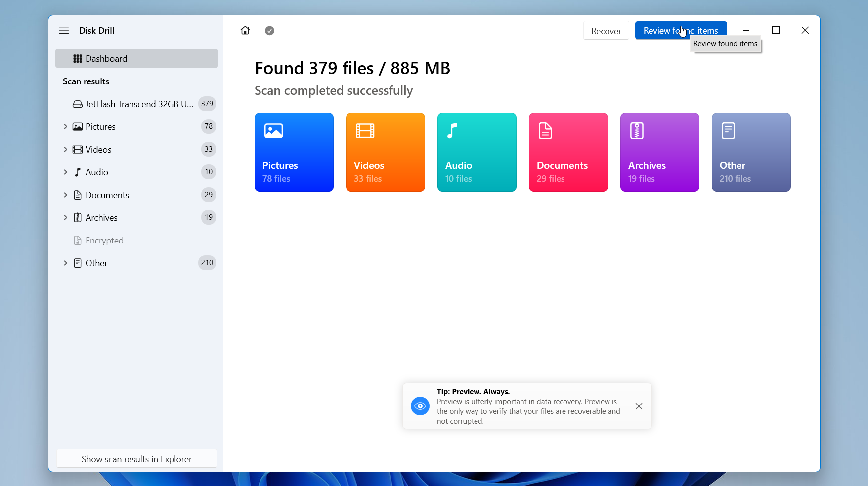Open the Other card with 210 files
Image resolution: width=868 pixels, height=486 pixels.
click(751, 152)
